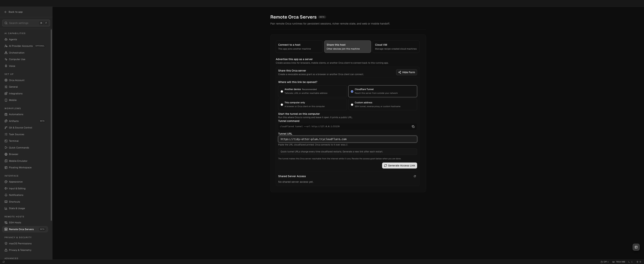This screenshot has height=264, width=644.
Task: Click the Tunnel URL input field
Action: tap(347, 139)
